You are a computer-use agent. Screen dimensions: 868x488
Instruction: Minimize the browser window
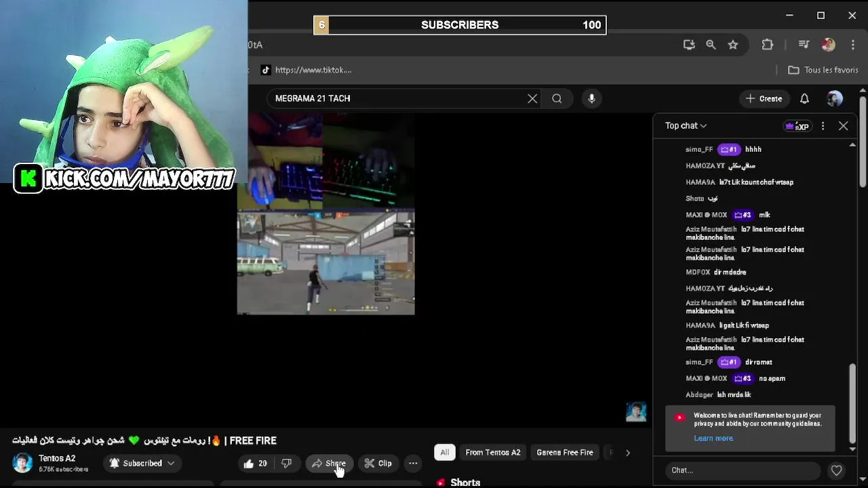pos(789,15)
